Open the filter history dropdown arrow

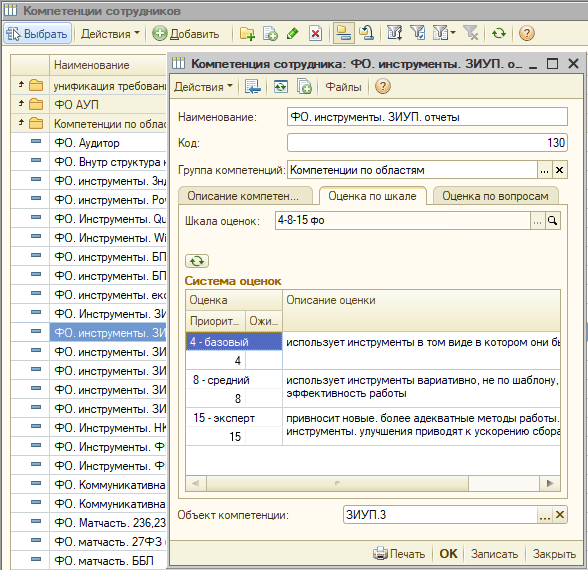[x=453, y=33]
